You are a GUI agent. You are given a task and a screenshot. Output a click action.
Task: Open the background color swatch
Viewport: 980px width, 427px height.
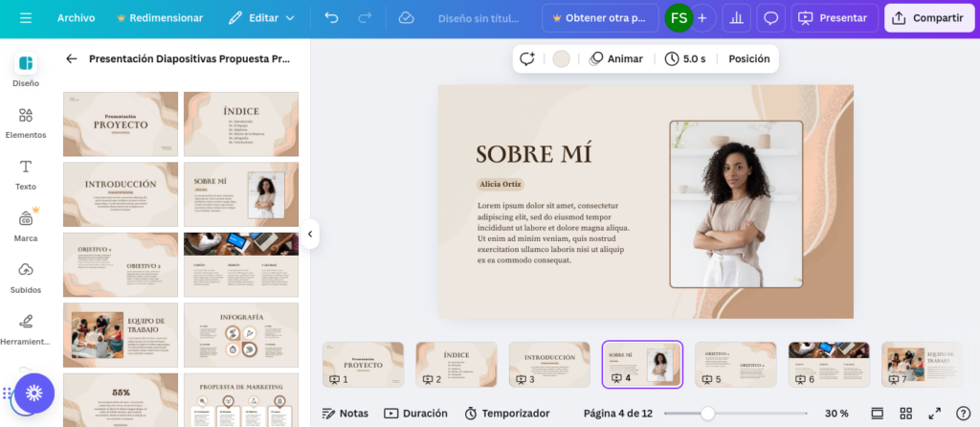coord(561,58)
